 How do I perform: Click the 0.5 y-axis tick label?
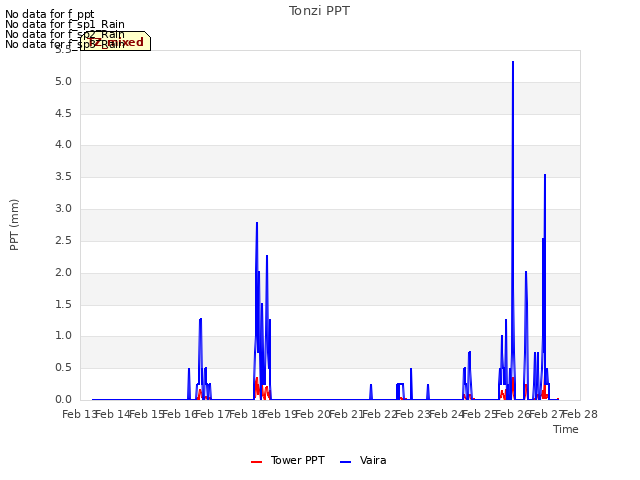(63, 368)
